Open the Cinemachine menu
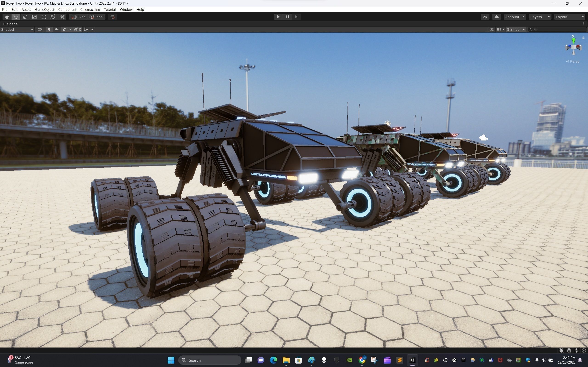Screen dimensions: 588x367 point(90,9)
